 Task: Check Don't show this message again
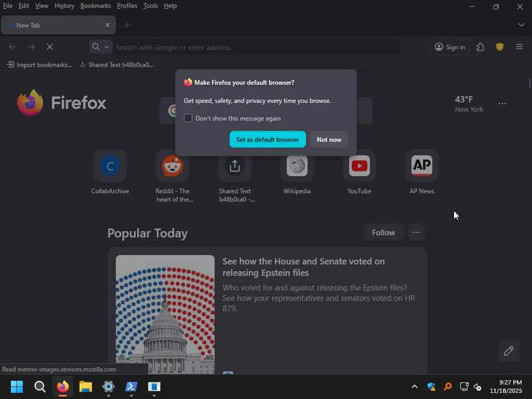(x=188, y=118)
